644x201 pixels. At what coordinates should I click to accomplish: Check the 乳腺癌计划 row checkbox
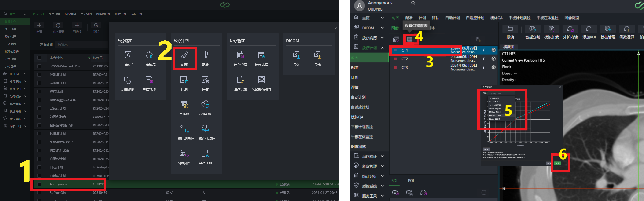click(39, 134)
